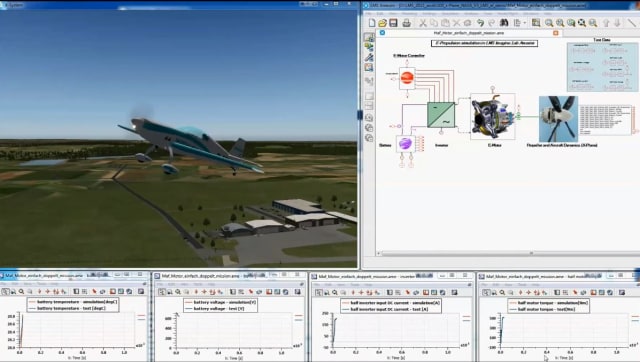Click the E-Propulsion simulation title box
The height and width of the screenshot is (362, 640).
484,43
